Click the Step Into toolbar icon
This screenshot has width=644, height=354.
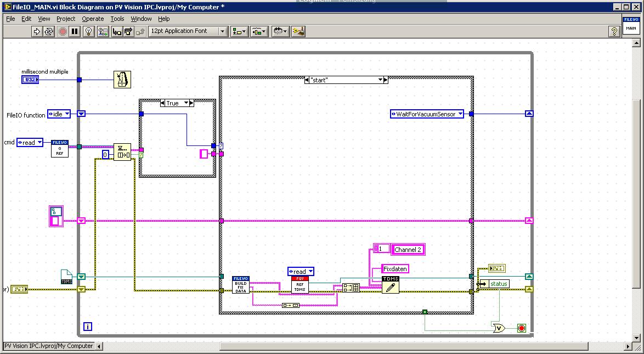coord(117,31)
